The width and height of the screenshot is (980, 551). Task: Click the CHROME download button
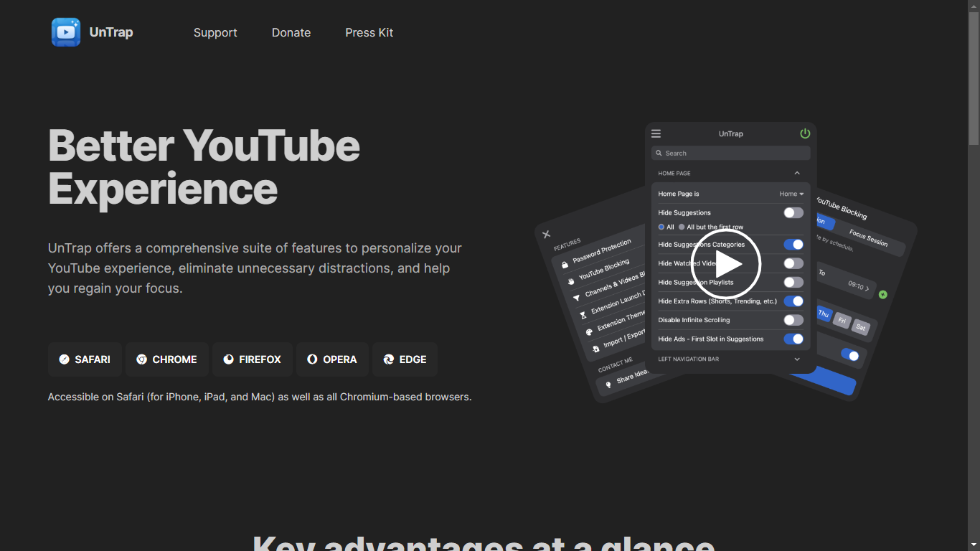tap(167, 359)
